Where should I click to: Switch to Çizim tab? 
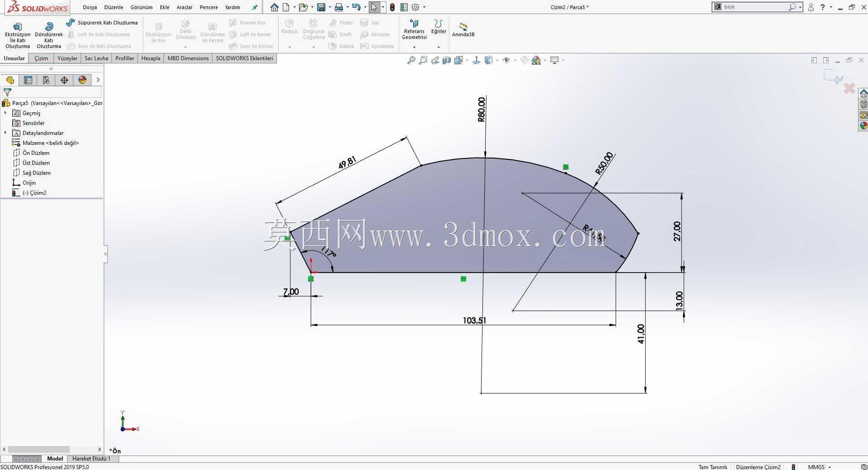pos(41,58)
